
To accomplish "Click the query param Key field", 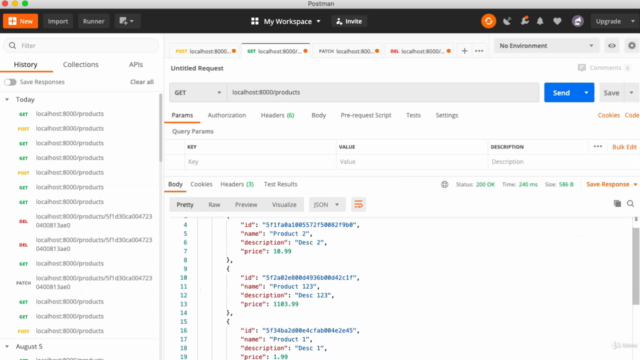I will [260, 162].
